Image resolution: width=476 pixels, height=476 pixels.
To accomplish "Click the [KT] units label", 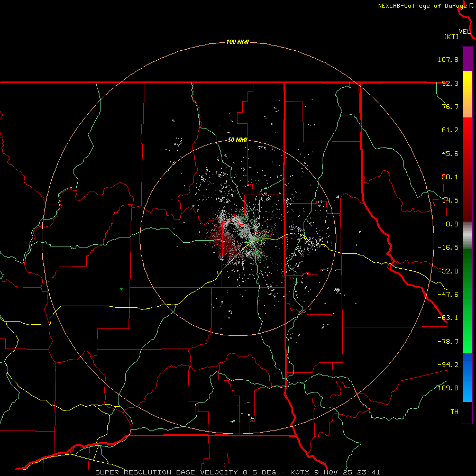I will point(451,36).
